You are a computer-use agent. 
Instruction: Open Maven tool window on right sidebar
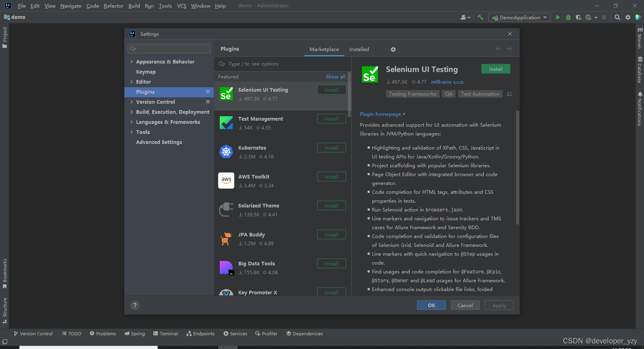pos(640,38)
